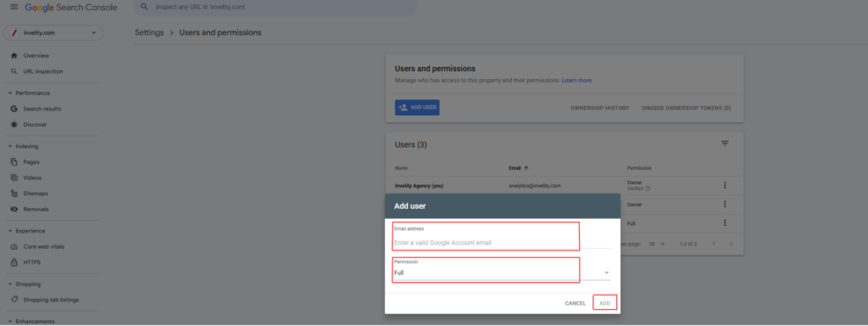
Task: Click the Shopping tab listings tag icon
Action: 14,300
